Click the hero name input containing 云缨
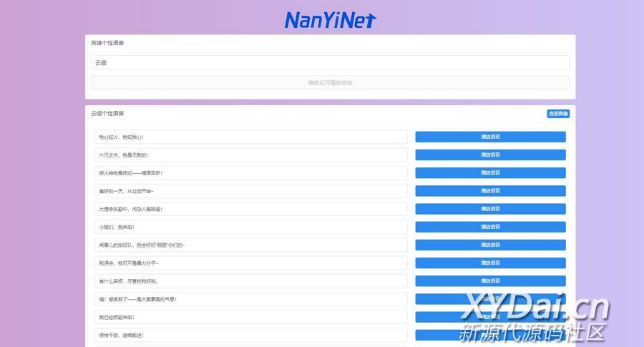644x347 pixels. (x=330, y=63)
